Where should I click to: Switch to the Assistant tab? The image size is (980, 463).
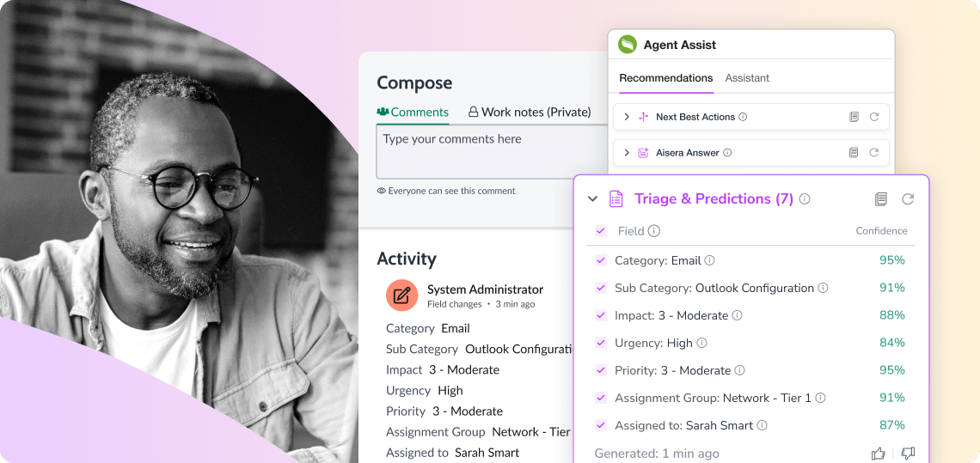coord(747,78)
